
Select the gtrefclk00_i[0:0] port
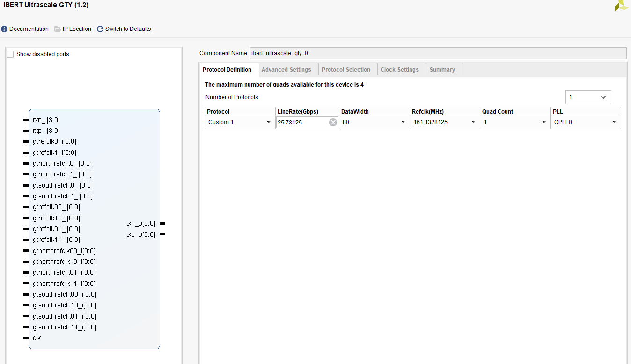point(56,207)
